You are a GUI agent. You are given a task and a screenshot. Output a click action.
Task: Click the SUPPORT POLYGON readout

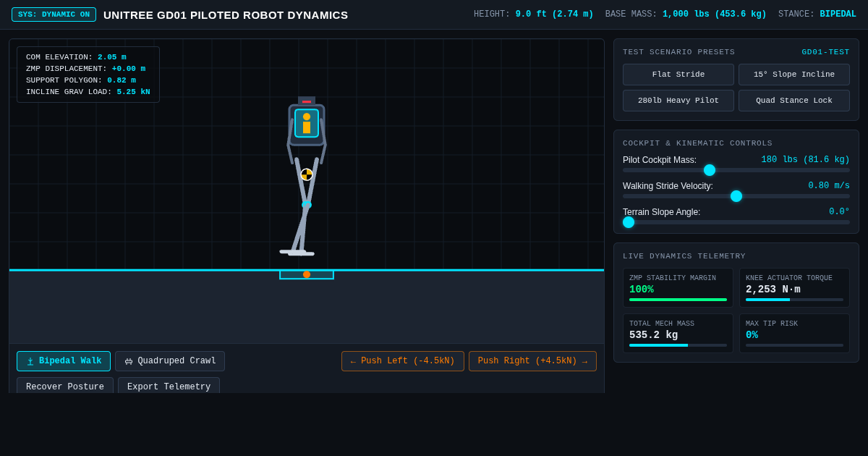(x=81, y=80)
